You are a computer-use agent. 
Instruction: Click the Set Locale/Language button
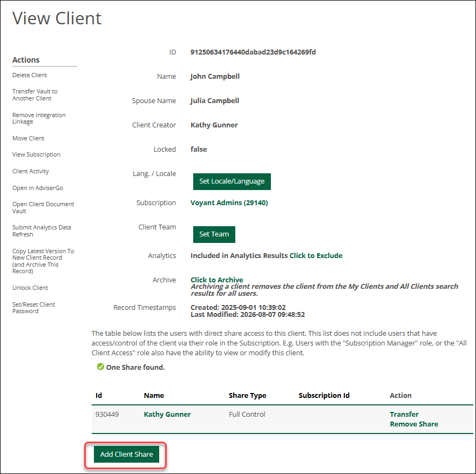pos(232,181)
